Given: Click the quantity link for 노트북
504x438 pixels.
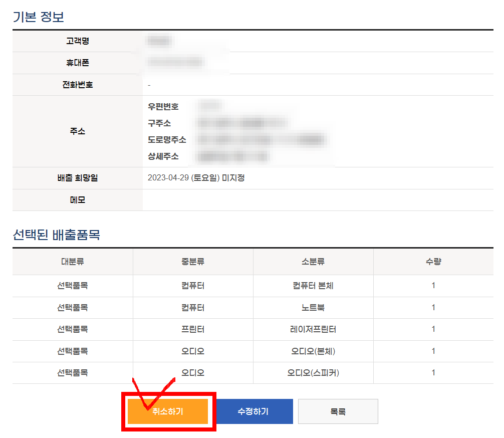Looking at the screenshot, I should tap(434, 307).
